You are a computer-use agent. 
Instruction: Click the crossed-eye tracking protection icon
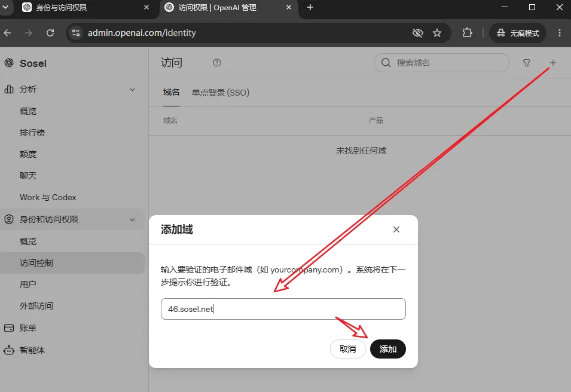[418, 33]
